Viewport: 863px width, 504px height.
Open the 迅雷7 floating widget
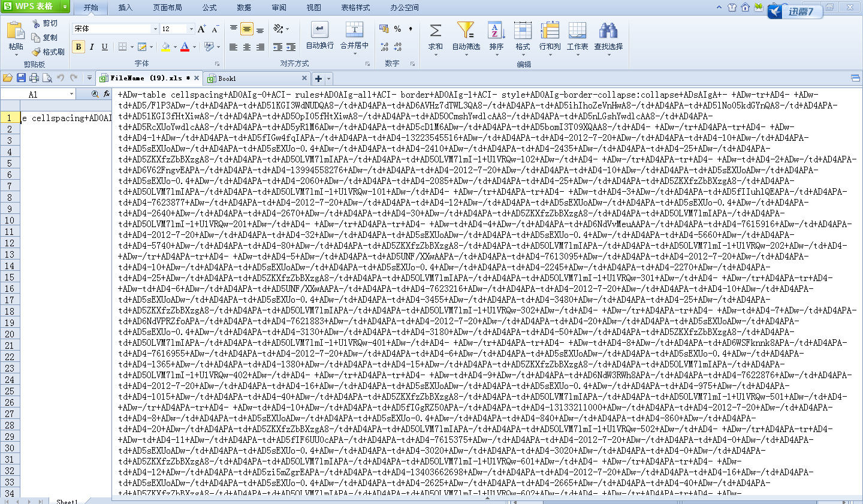pos(795,11)
